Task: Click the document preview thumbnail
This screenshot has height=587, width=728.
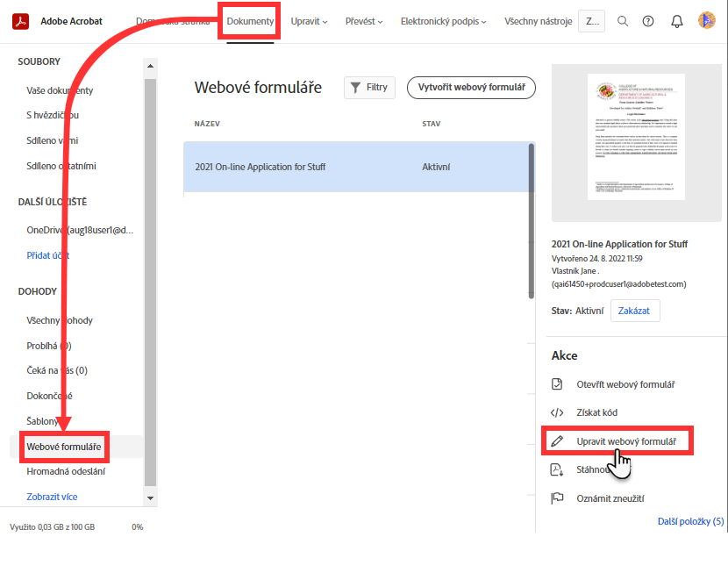Action: pos(636,137)
